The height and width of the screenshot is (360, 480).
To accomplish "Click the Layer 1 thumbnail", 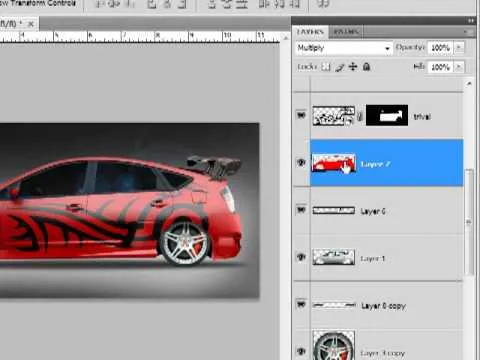I will pos(334,257).
